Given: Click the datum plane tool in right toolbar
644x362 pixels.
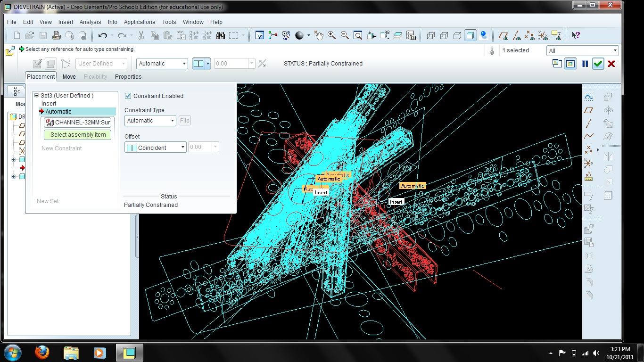Looking at the screenshot, I should (x=588, y=110).
